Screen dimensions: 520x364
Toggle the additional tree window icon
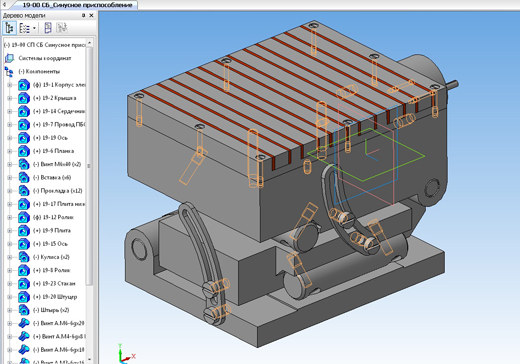[x=48, y=28]
